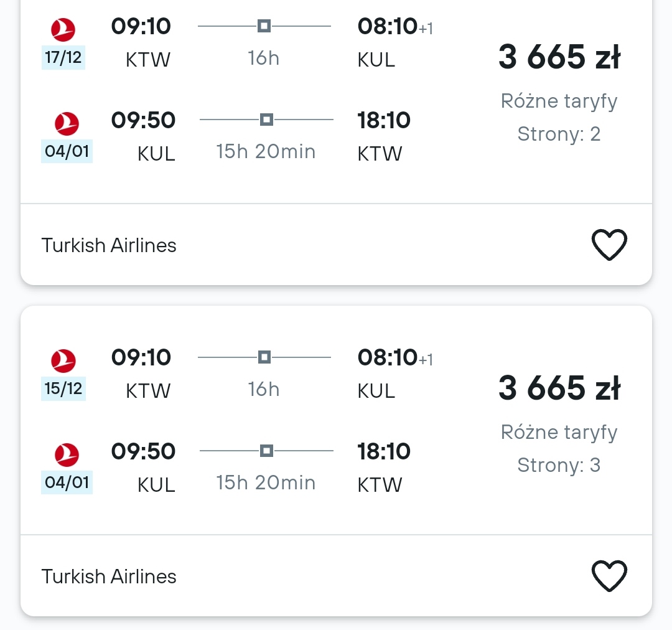Viewport: 672px width, 630px height.
Task: Favorite the 15/12 Turkish Airlines flight offer
Action: 609,576
